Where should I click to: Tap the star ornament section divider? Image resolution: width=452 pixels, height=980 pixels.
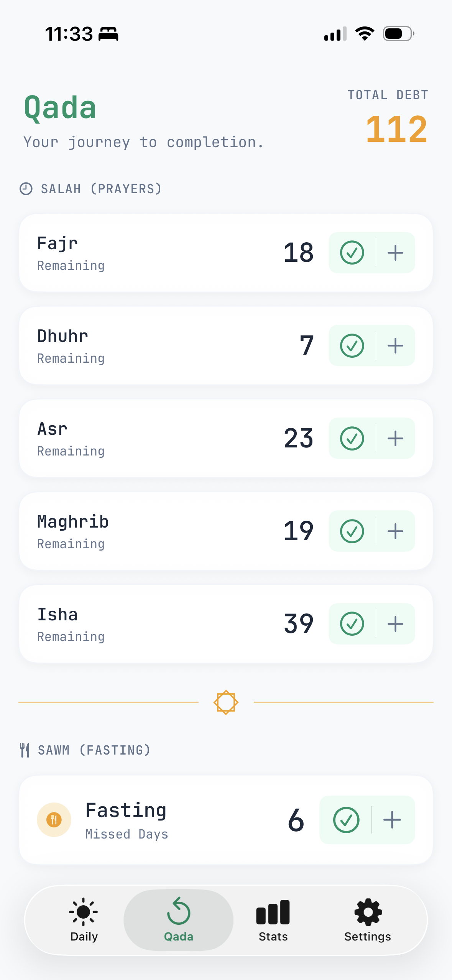coord(226,702)
